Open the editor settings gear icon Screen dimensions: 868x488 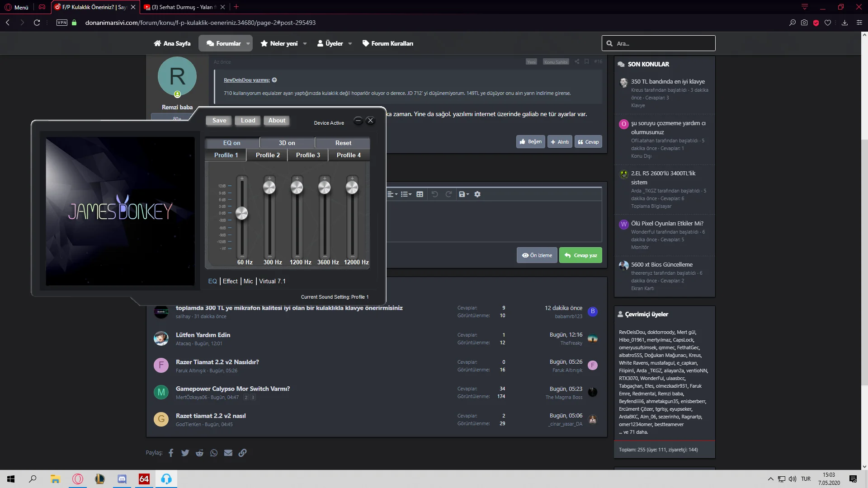477,194
